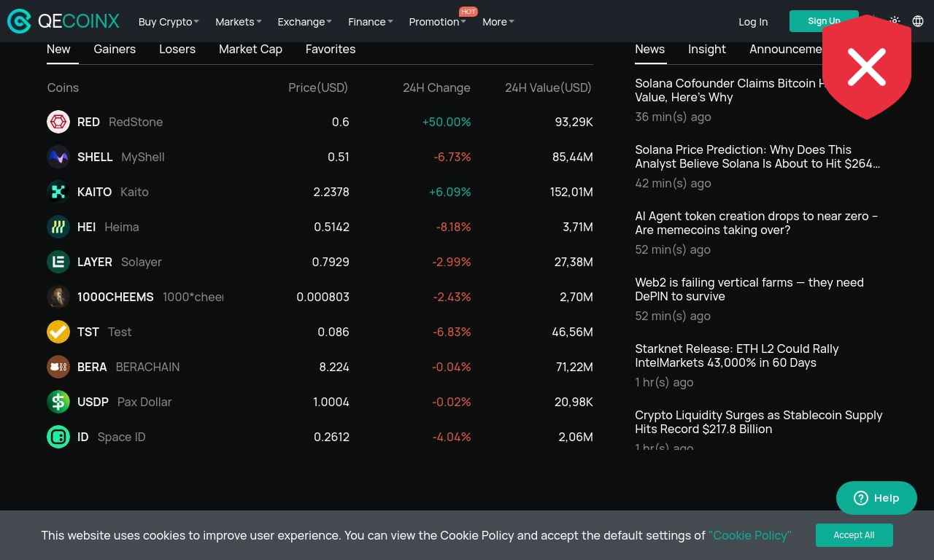Click the Solayer LAYER coin icon
Image resolution: width=934 pixels, height=560 pixels.
(58, 262)
